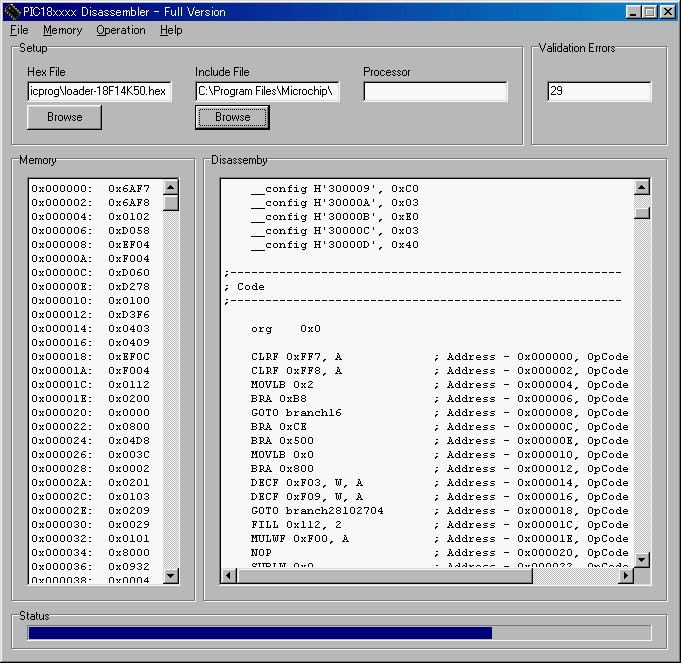Click the FILL 0x112, 2 instruction

(x=296, y=524)
